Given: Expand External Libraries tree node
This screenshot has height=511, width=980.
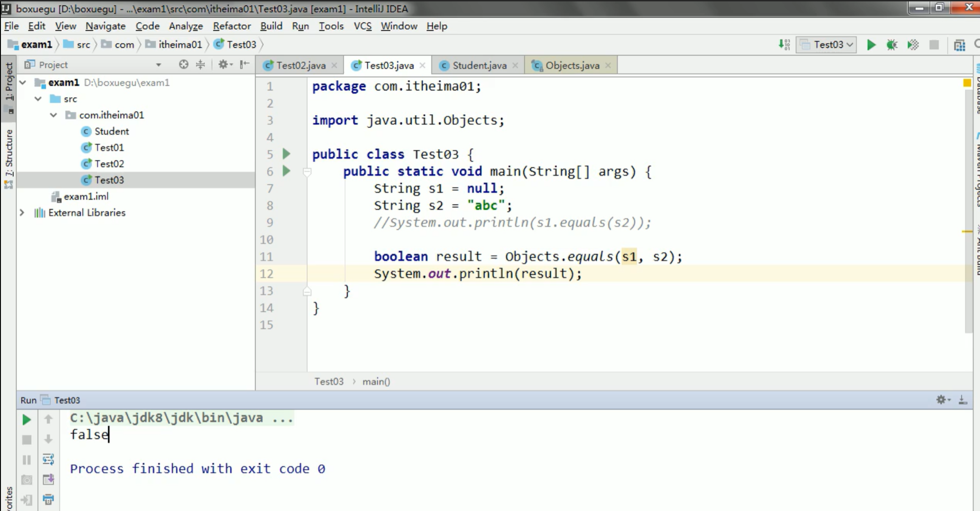Looking at the screenshot, I should point(22,213).
